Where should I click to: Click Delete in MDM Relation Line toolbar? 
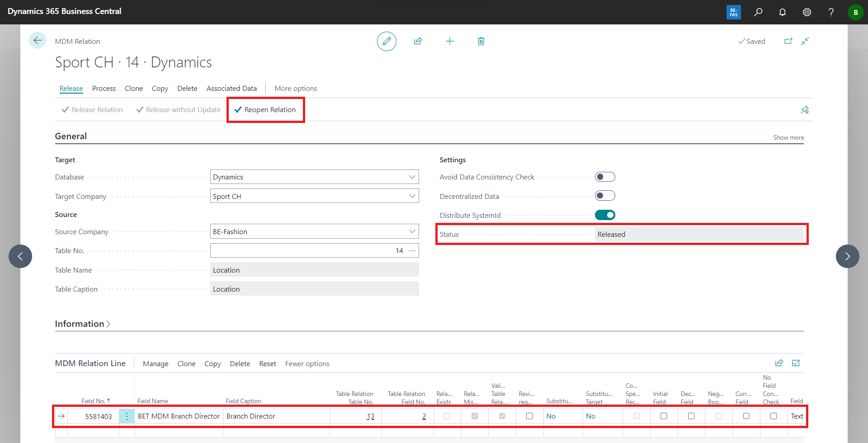point(240,364)
